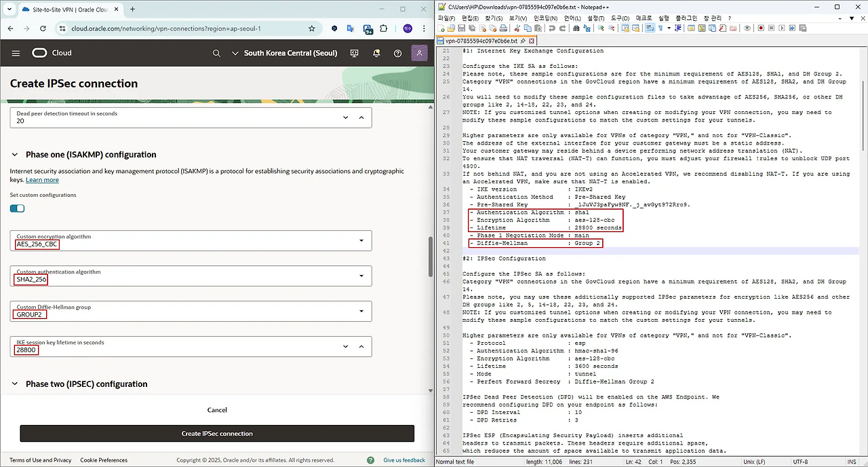Screen dimensions: 868x467
Task: Open the user profile avatar menu
Action: click(x=419, y=53)
